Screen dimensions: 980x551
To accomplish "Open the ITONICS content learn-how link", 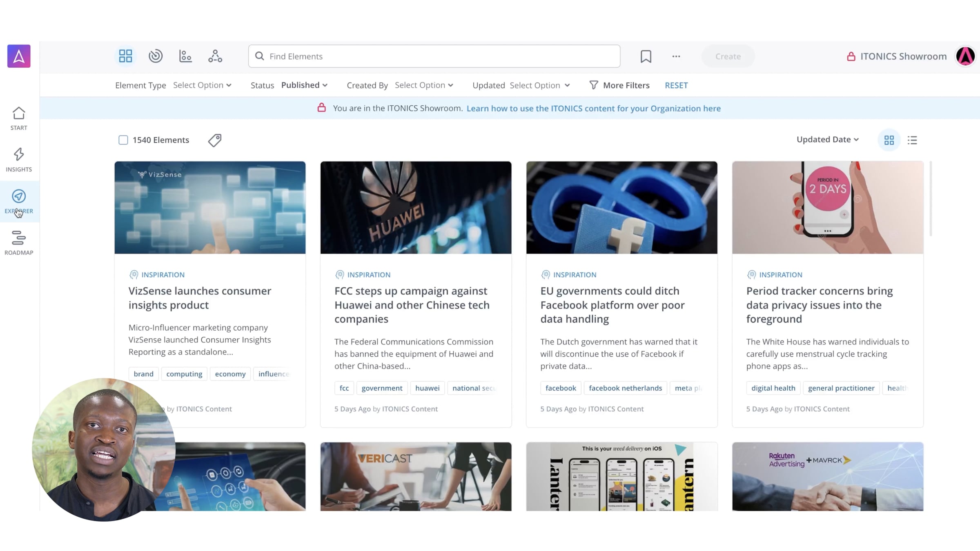I will [x=593, y=108].
